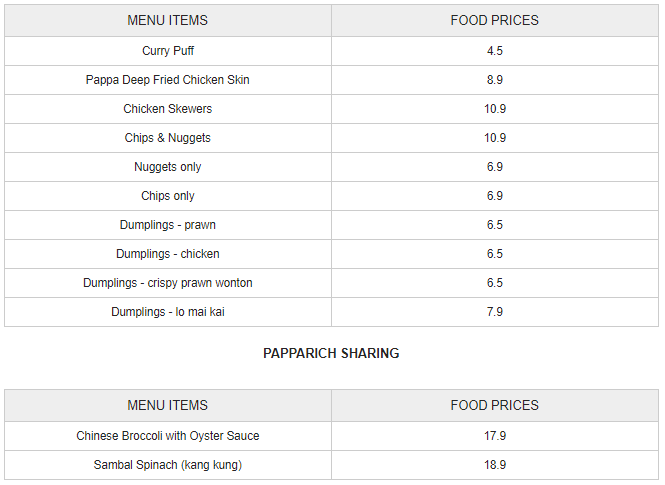
Task: Click Dumplings - chicken entry
Action: click(x=168, y=254)
